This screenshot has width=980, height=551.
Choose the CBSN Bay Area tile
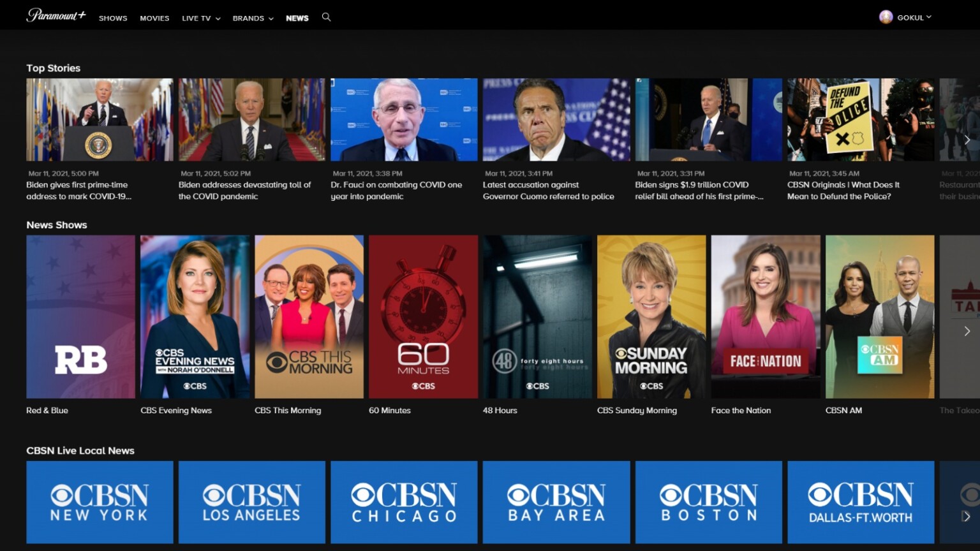click(x=556, y=502)
